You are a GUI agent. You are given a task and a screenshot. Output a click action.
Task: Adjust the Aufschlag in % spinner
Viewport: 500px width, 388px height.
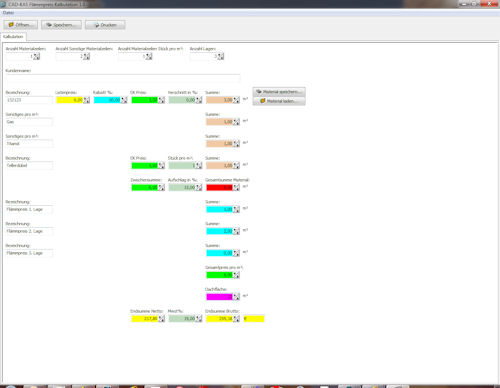click(x=199, y=187)
